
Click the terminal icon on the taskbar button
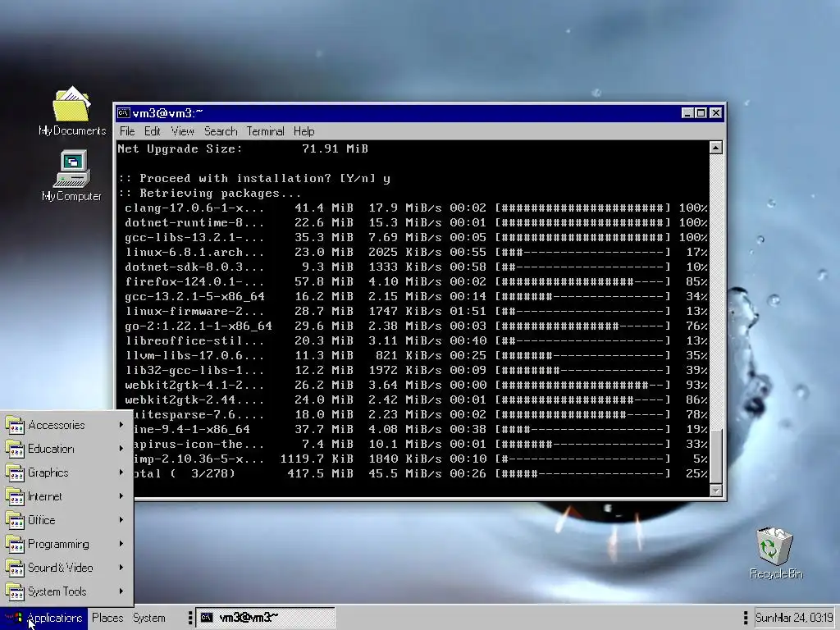tap(206, 618)
